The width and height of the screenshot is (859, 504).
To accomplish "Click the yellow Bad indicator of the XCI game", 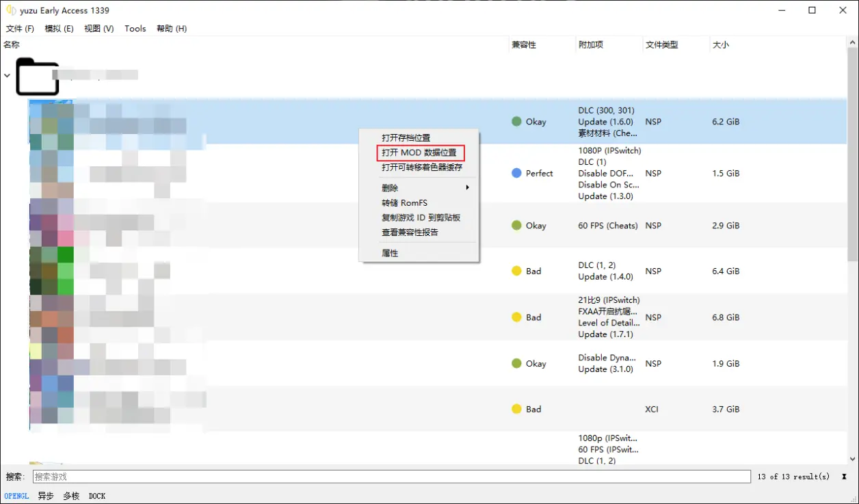I will point(516,409).
